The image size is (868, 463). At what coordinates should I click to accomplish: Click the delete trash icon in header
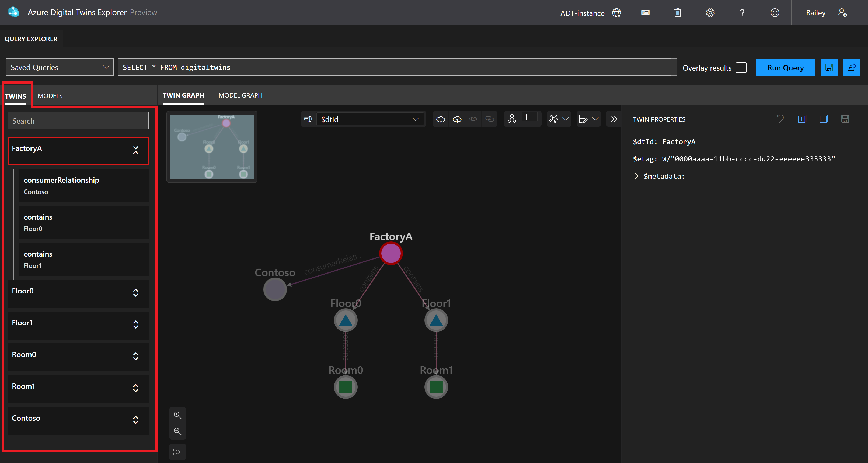[x=677, y=12]
